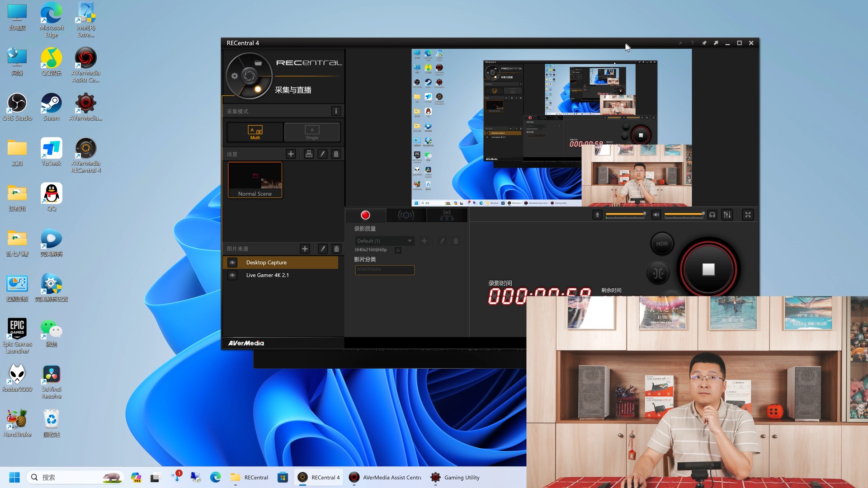The image size is (868, 488).
Task: Open Epic Games Launcher desktop icon
Action: coord(17,336)
